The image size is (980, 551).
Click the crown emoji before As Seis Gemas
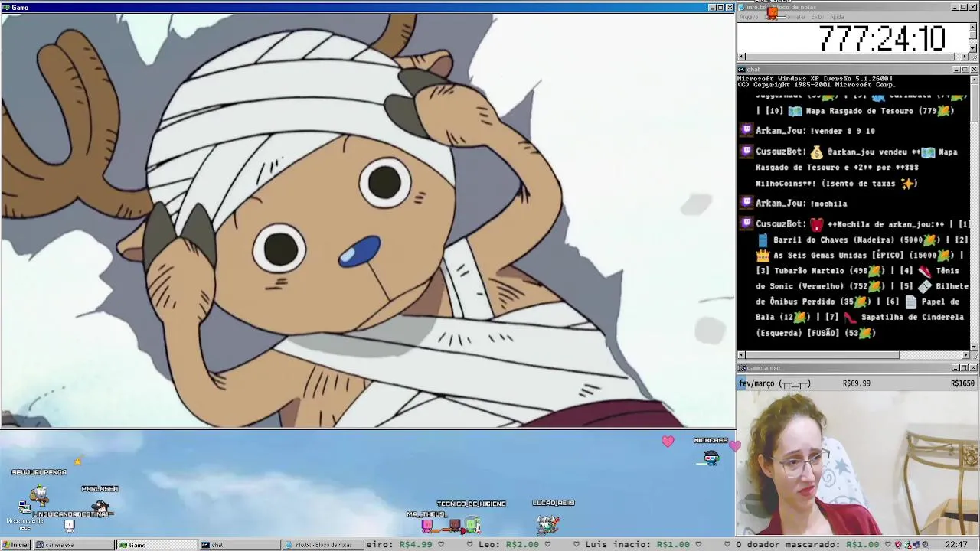pos(762,255)
